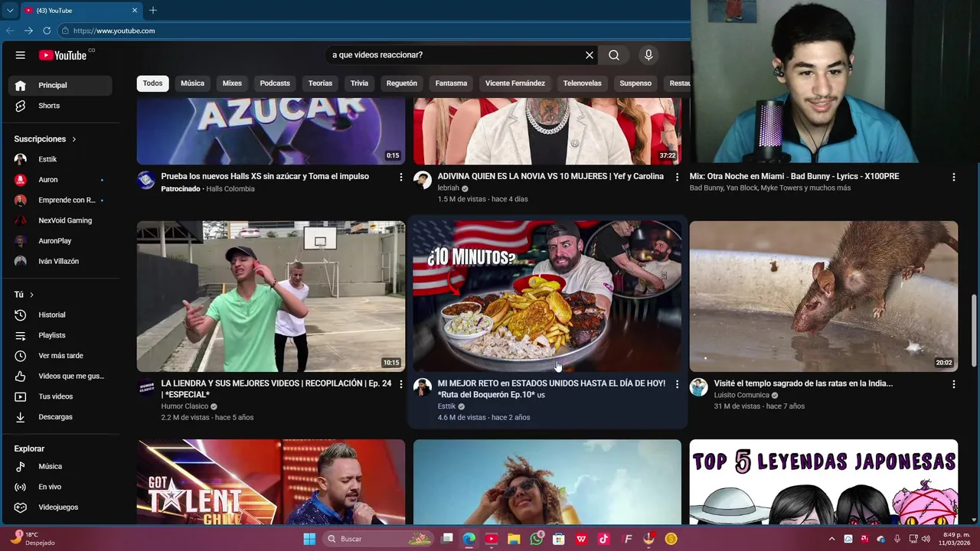Select the Fantasma filter chip
This screenshot has height=551, width=980.
tap(451, 83)
